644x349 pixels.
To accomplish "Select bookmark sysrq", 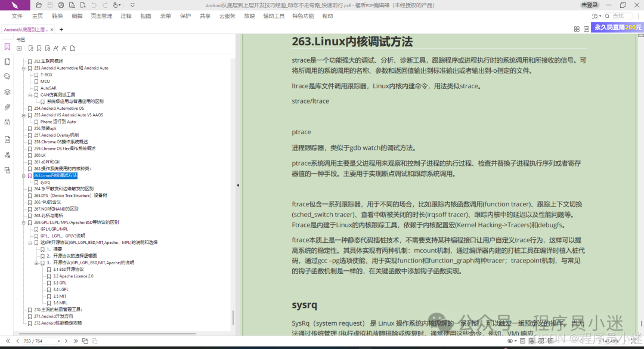I will [45, 182].
